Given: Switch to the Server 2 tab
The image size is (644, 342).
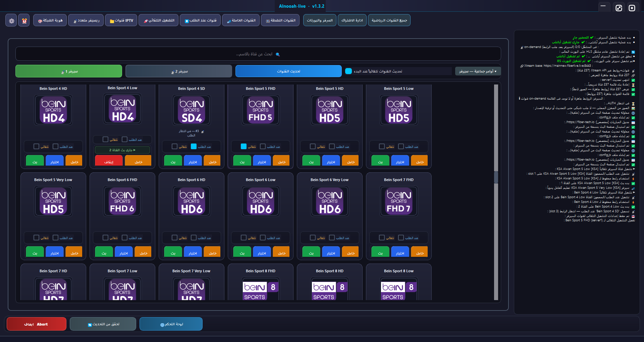Looking at the screenshot, I should (179, 71).
